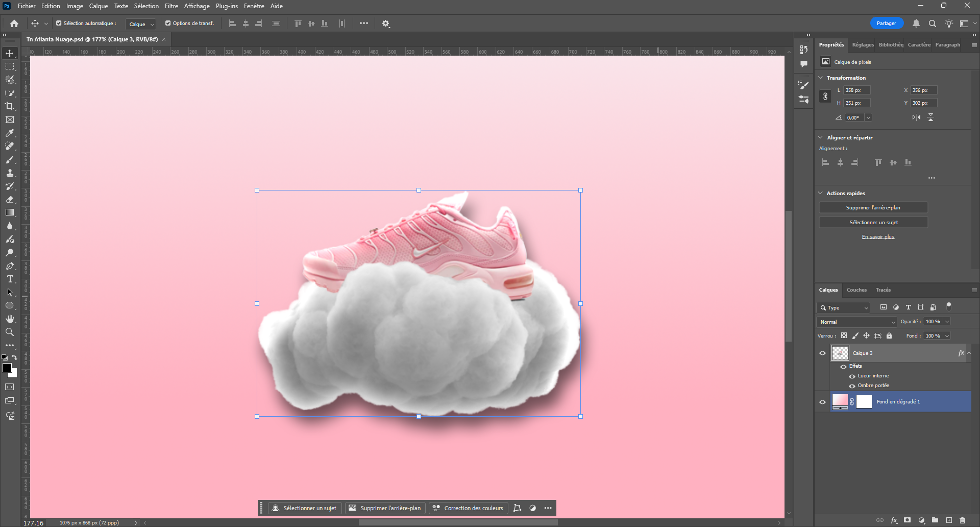Select the Type text tool
This screenshot has width=980, height=527.
tap(10, 279)
